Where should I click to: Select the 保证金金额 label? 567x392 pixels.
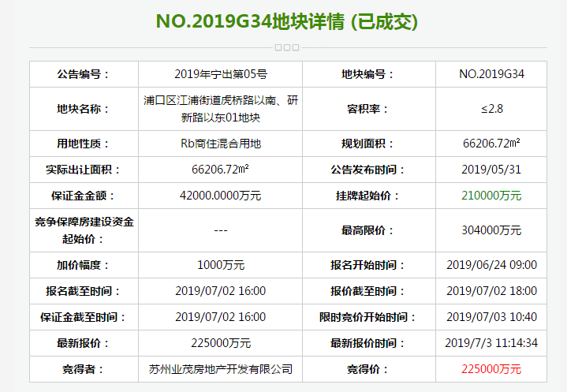[84, 196]
